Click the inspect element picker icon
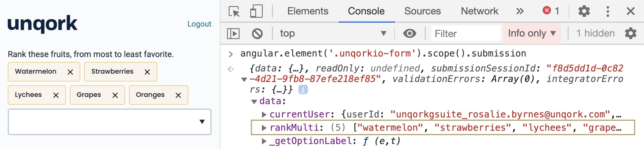Screen dimensions: 644x149 [x=234, y=11]
